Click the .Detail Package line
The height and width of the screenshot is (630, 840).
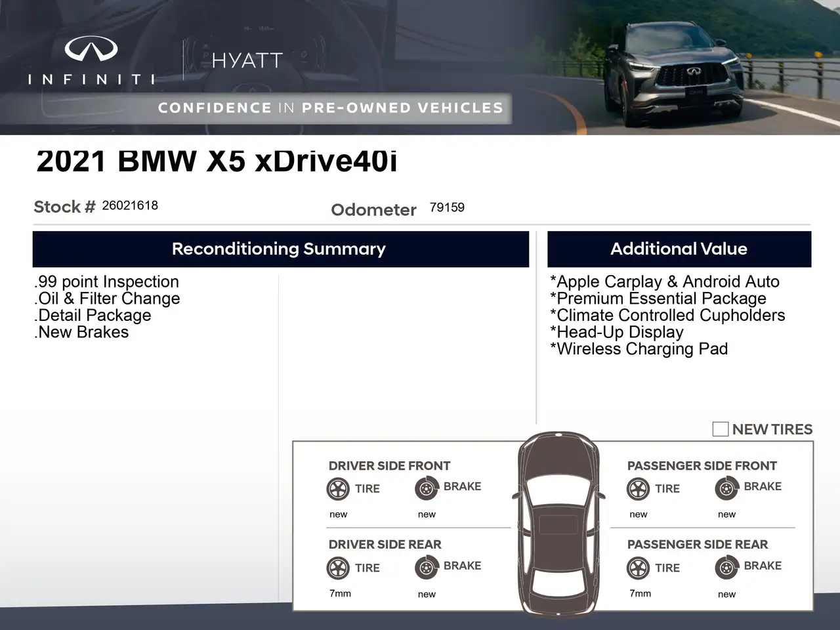pyautogui.click(x=93, y=316)
